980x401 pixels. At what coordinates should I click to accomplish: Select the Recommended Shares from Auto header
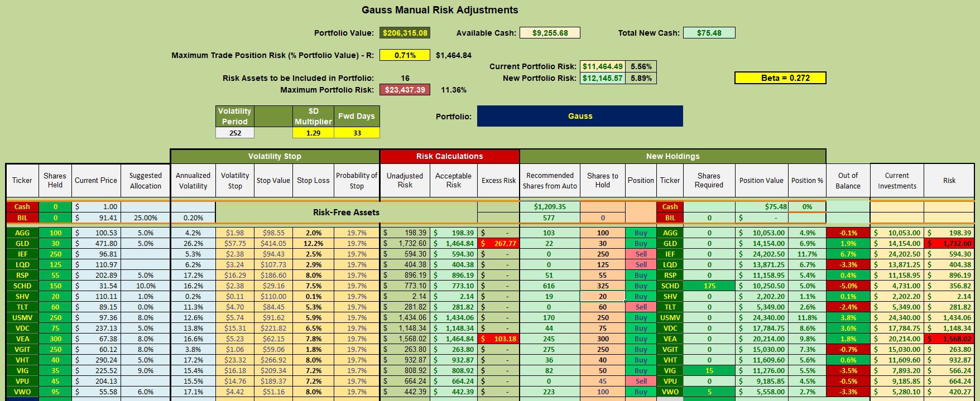tap(550, 181)
